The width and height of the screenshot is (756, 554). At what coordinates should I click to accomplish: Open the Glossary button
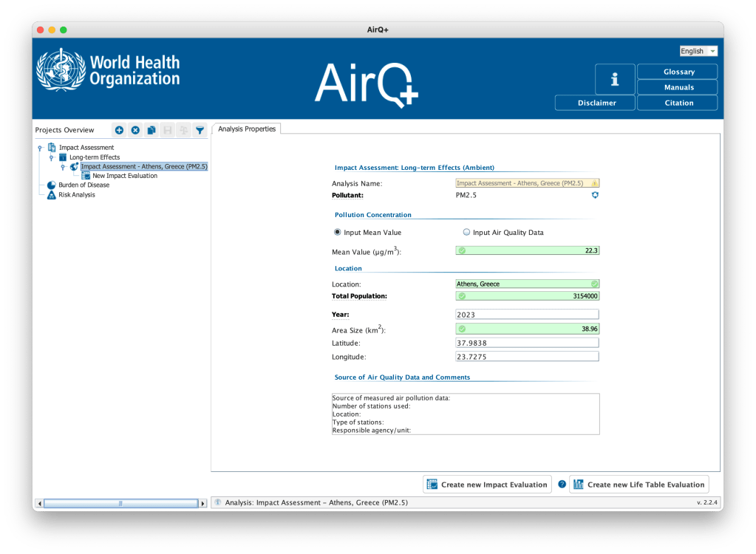677,72
